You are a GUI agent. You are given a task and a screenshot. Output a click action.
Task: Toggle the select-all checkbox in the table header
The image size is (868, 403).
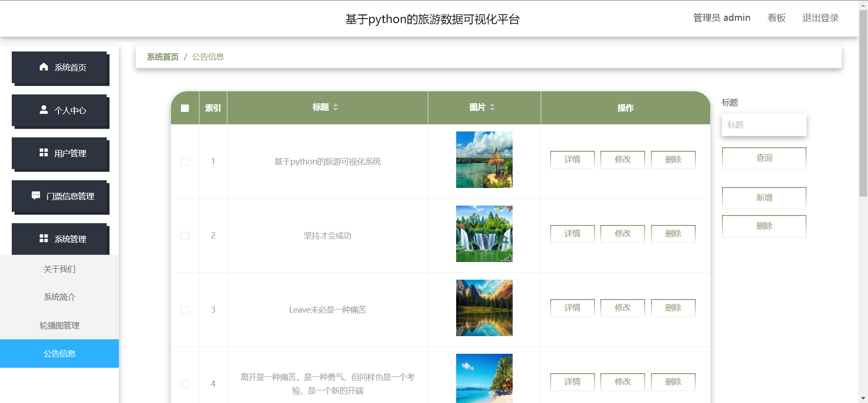185,108
